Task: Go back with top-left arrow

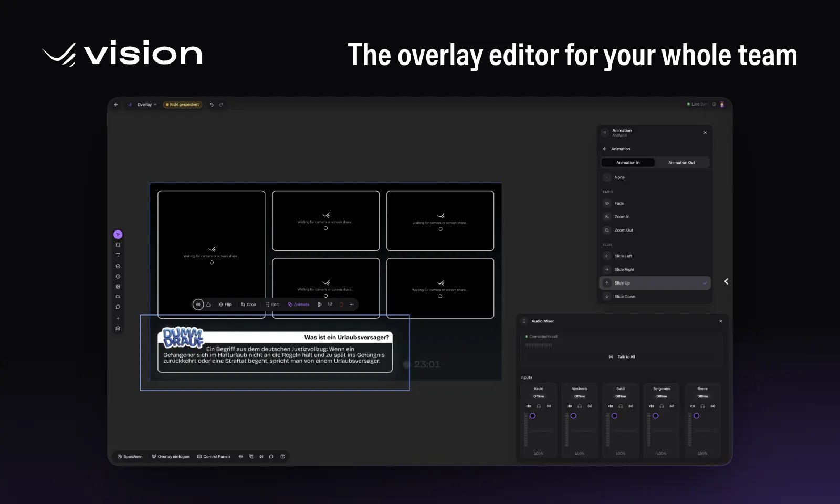Action: pyautogui.click(x=116, y=104)
